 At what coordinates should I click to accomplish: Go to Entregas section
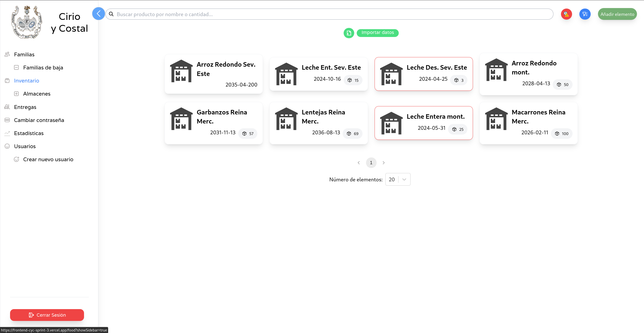(x=25, y=107)
